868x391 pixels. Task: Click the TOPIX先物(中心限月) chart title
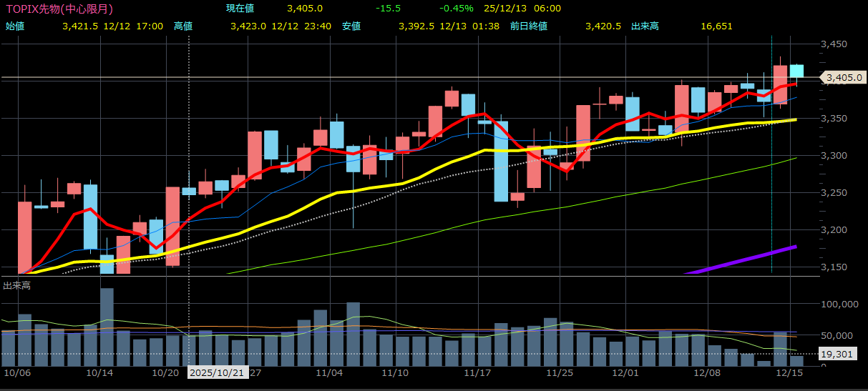59,9
